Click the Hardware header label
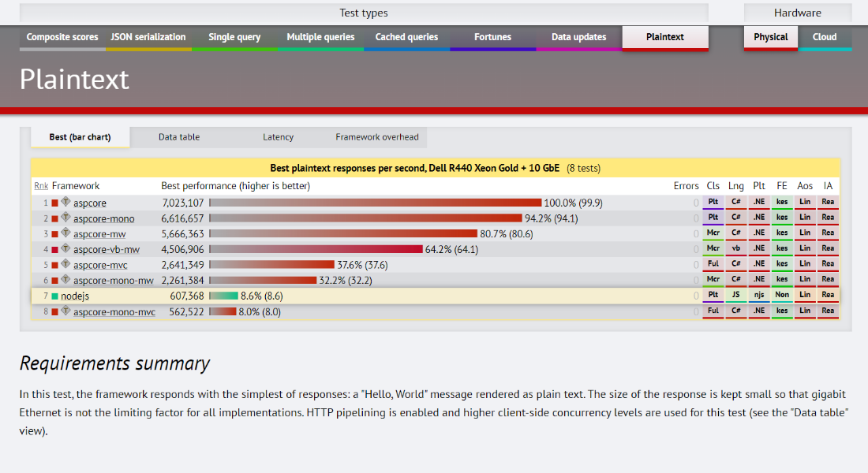The image size is (868, 473). 798,13
